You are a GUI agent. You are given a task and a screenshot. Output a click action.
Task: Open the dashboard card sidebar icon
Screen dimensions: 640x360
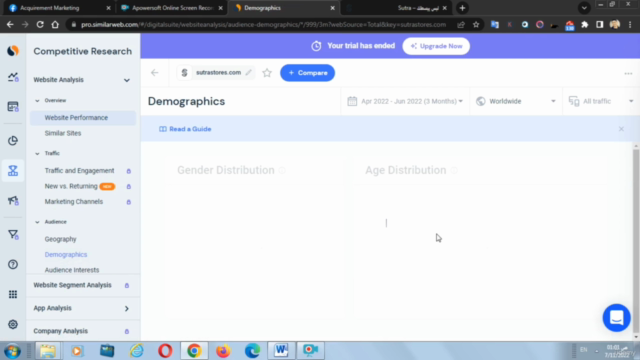(13, 107)
